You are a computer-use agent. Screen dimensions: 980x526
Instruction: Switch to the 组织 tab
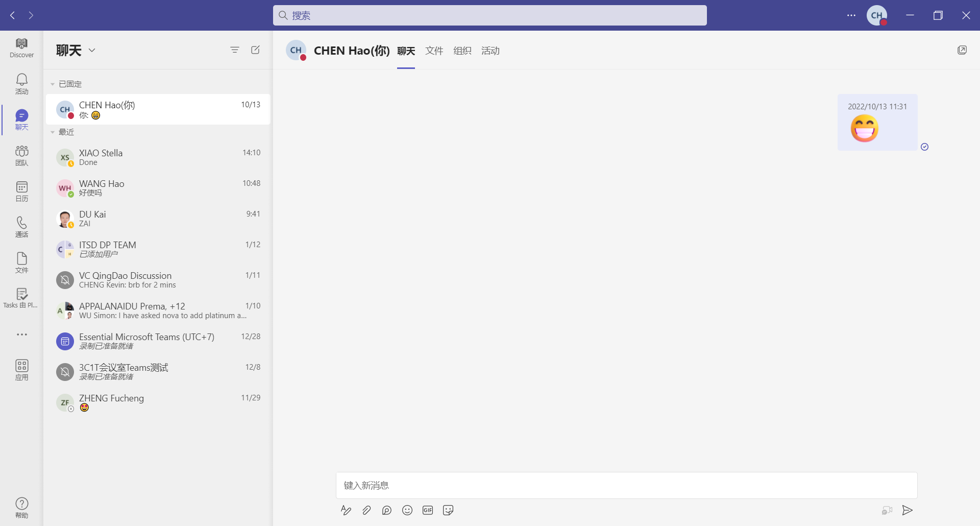tap(462, 51)
